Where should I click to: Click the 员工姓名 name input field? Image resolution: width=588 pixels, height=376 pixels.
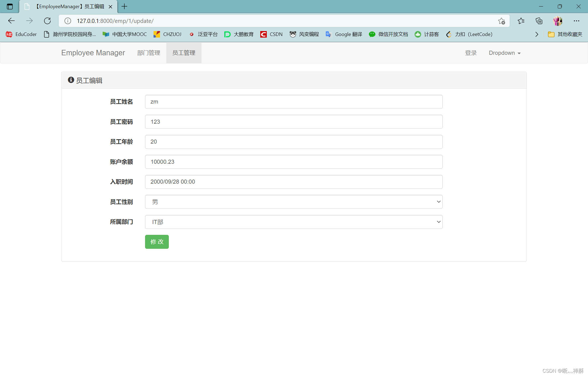coord(293,102)
